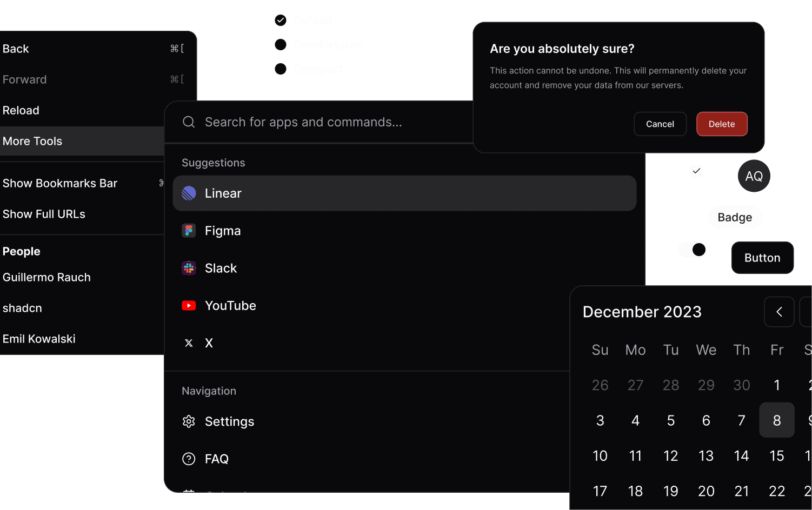Cancel the confirmation dialog
This screenshot has height=510, width=812.
[660, 124]
